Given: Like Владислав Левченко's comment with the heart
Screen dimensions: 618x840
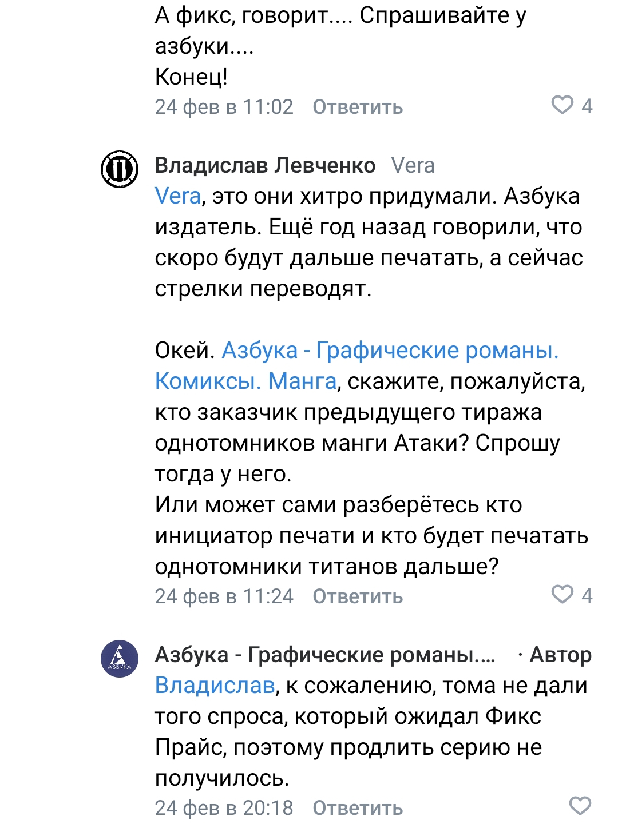Looking at the screenshot, I should (562, 595).
